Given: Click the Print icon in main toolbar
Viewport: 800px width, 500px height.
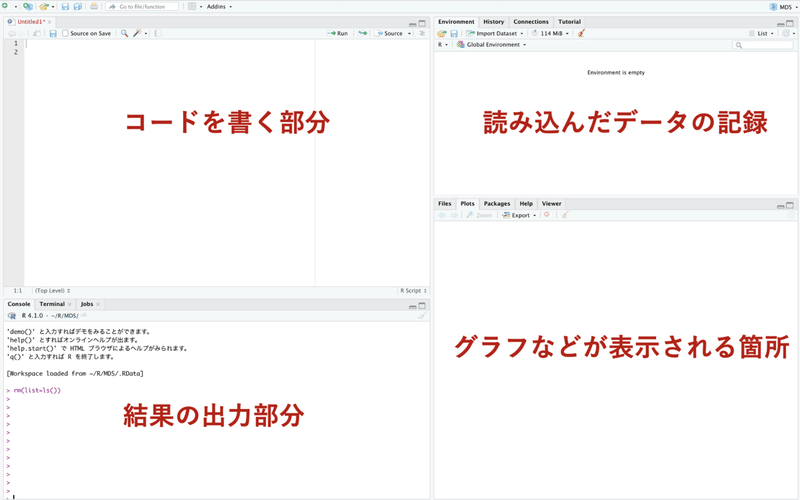Looking at the screenshot, I should coord(94,7).
